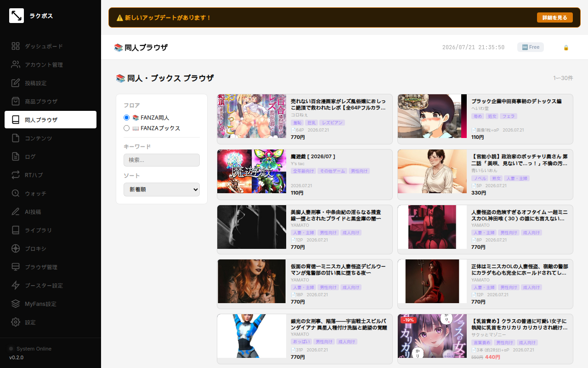Open cover thumbnail of 美脚人妻刑事 item
This screenshot has height=368, width=588.
(252, 227)
